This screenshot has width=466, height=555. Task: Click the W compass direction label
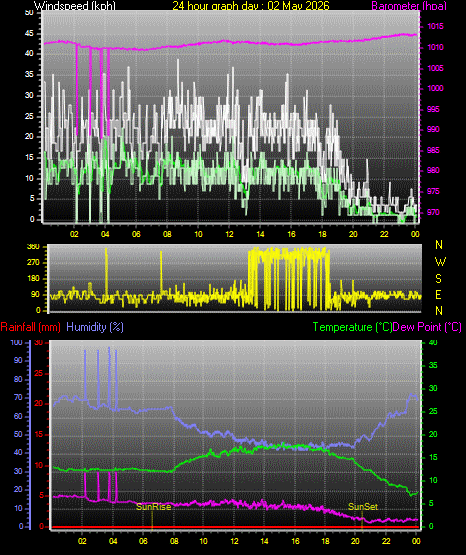[x=440, y=262]
